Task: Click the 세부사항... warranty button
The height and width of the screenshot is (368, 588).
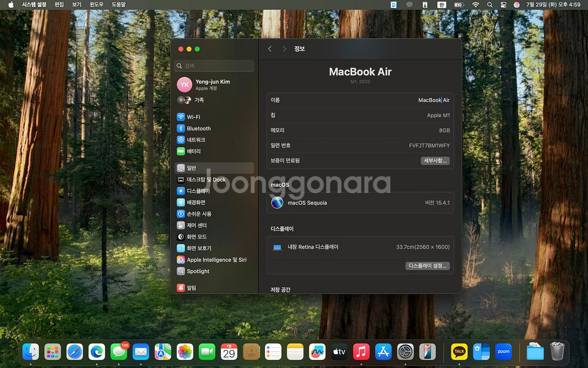Action: [435, 161]
